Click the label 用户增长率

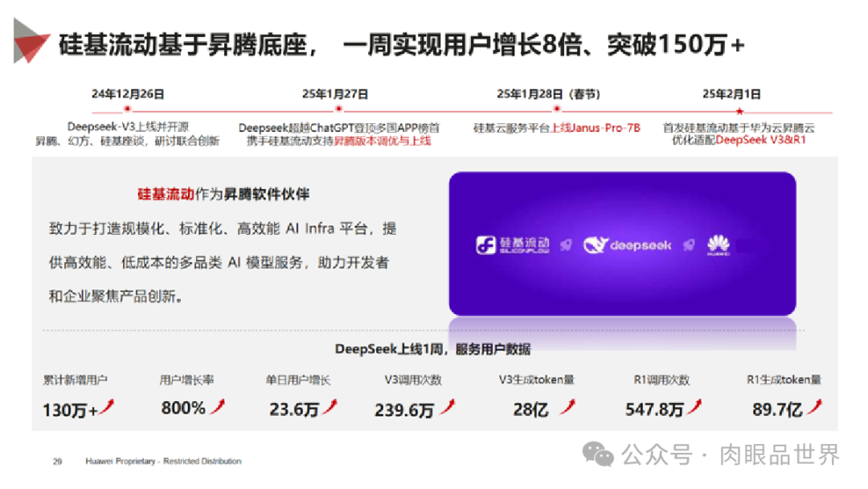(x=186, y=380)
